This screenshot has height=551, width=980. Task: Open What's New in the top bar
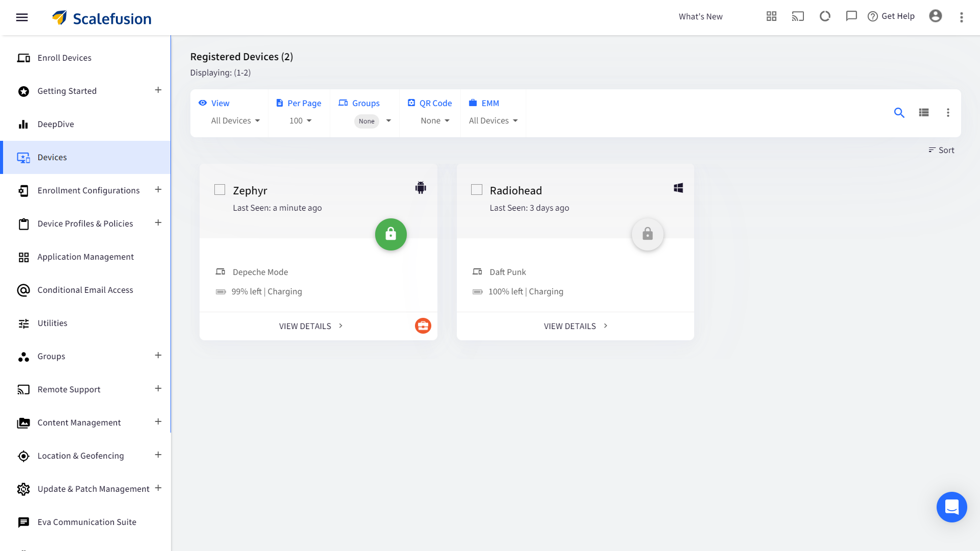pyautogui.click(x=700, y=16)
